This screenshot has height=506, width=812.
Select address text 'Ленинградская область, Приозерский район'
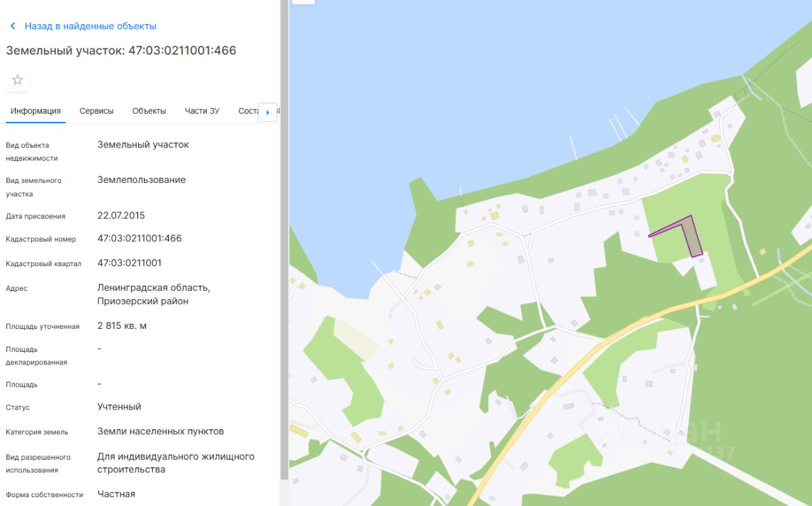tap(154, 295)
